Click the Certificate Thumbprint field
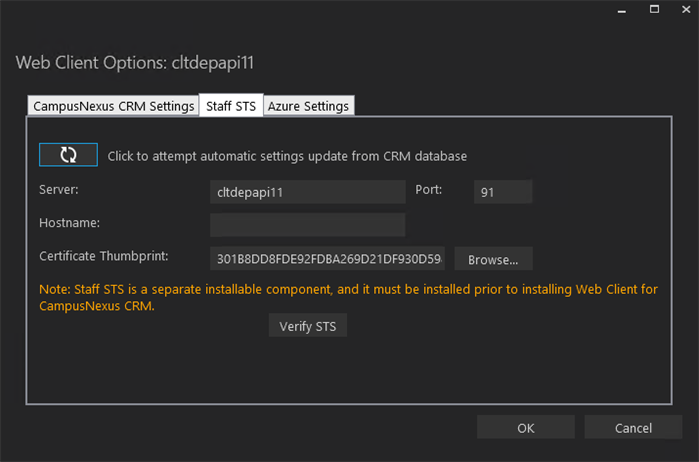 pyautogui.click(x=327, y=259)
